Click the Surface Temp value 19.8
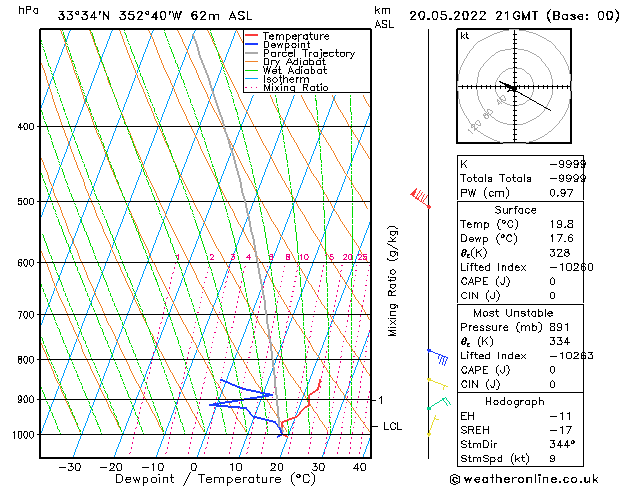 pos(561,224)
